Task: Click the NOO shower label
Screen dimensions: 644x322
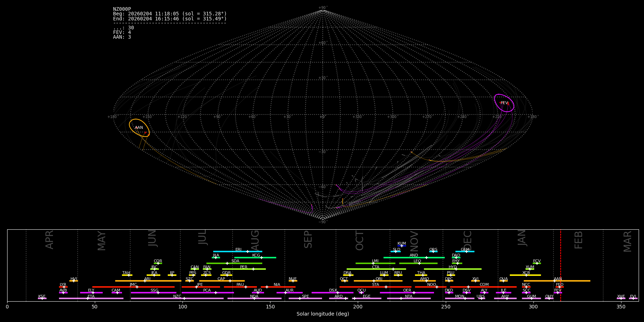Action: coord(431,285)
